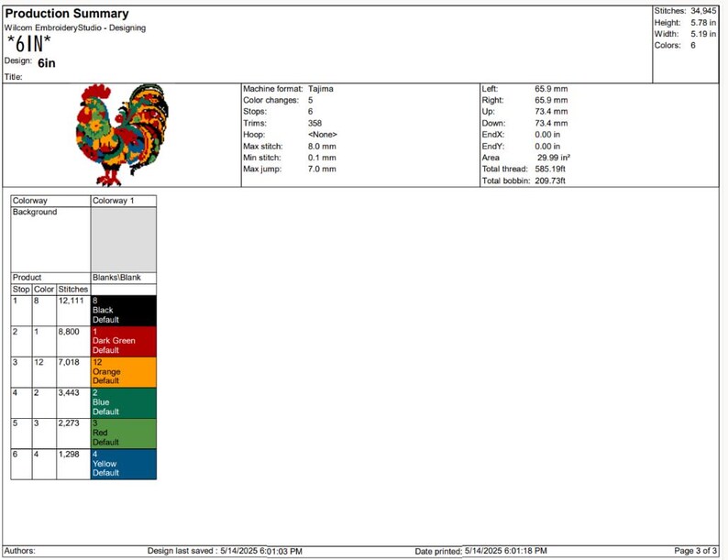Click the Width value 5.19 in
Viewport: 728px width, 560px height.
point(703,34)
